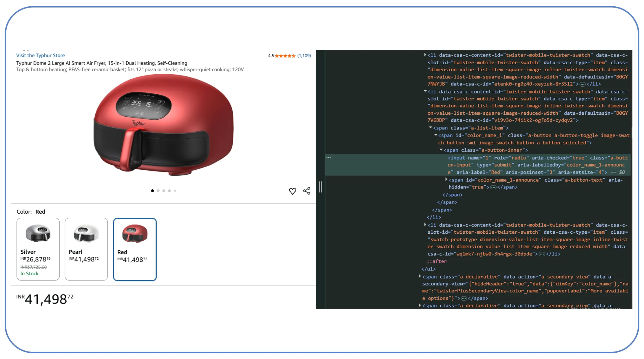Click ellipsis badge in the swatch-prototype li node
The width and height of the screenshot is (644, 359).
coord(542,254)
